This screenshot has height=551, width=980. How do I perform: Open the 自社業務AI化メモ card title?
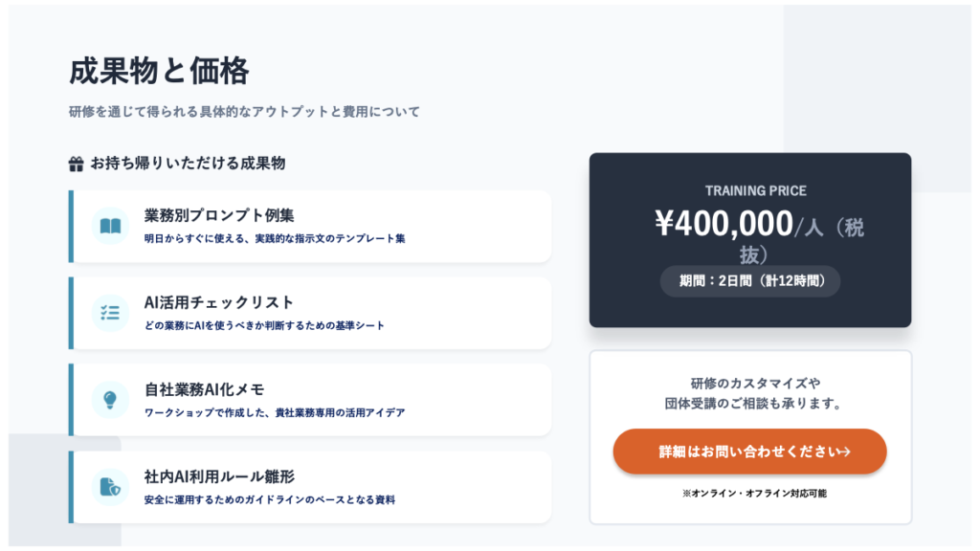point(204,389)
